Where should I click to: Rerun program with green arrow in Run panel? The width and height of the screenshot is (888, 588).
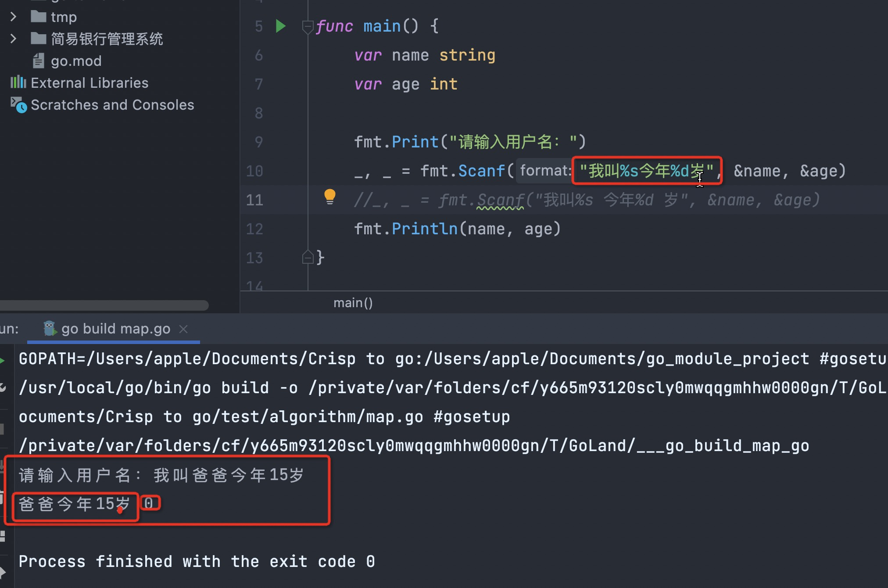pos(3,361)
